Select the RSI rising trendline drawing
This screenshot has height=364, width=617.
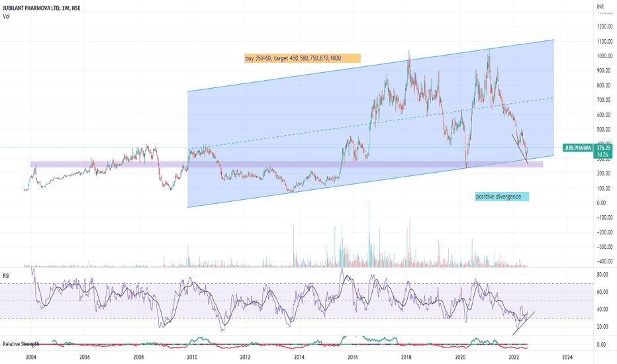pos(524,324)
